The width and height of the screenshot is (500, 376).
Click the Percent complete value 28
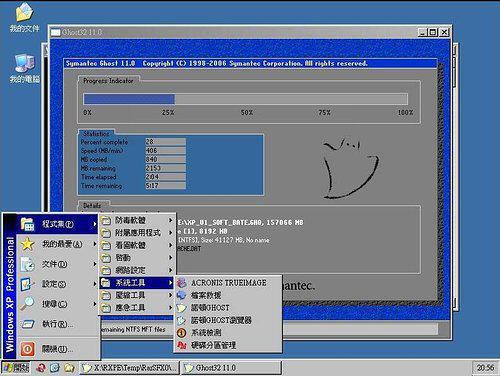coord(165,142)
